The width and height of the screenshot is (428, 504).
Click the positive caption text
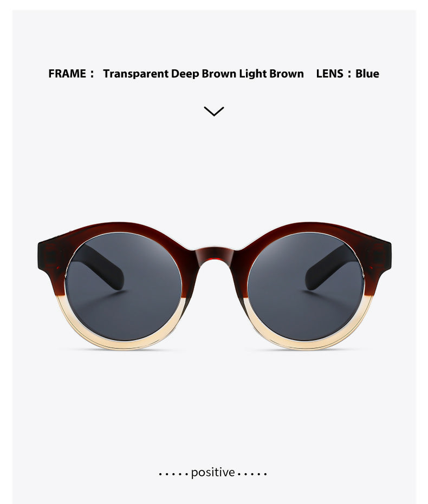click(213, 473)
